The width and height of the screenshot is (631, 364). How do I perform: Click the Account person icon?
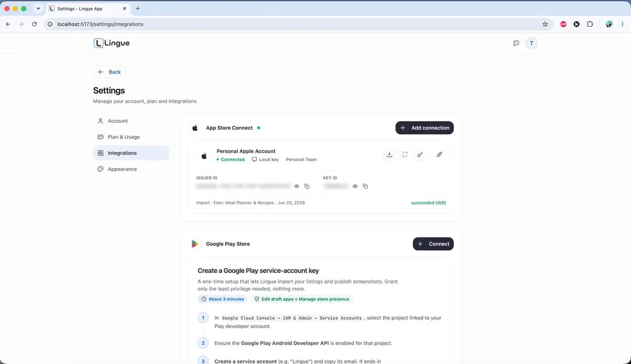coord(100,121)
